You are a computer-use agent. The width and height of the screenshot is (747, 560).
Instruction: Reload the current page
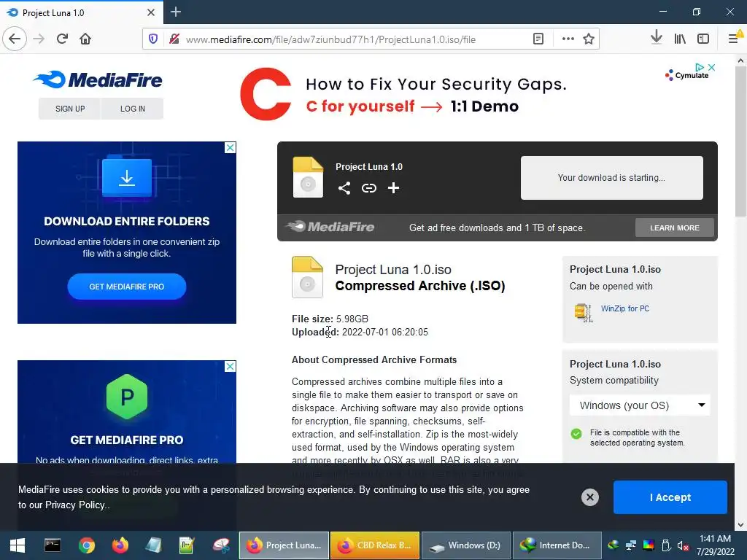62,39
